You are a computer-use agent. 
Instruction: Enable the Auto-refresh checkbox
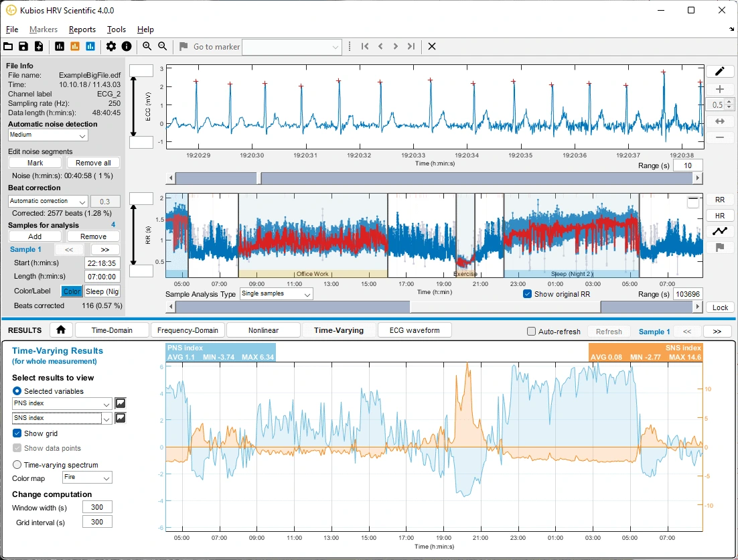coord(531,332)
